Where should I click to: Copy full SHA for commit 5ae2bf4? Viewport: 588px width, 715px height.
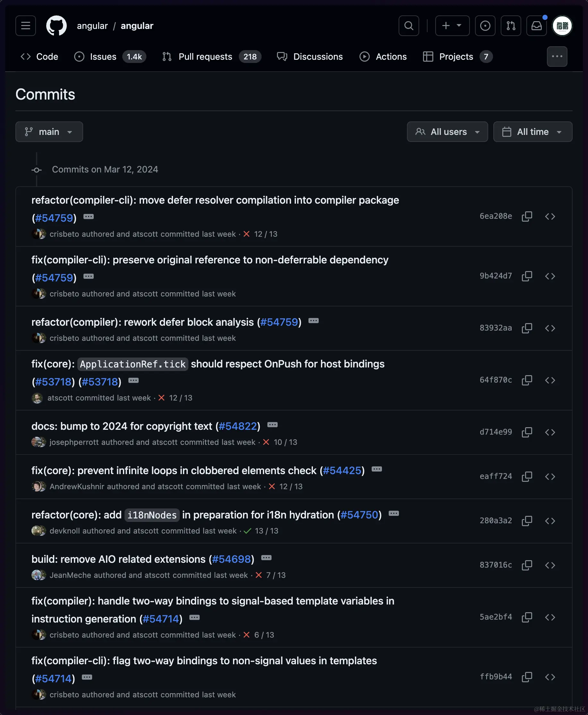pos(527,617)
